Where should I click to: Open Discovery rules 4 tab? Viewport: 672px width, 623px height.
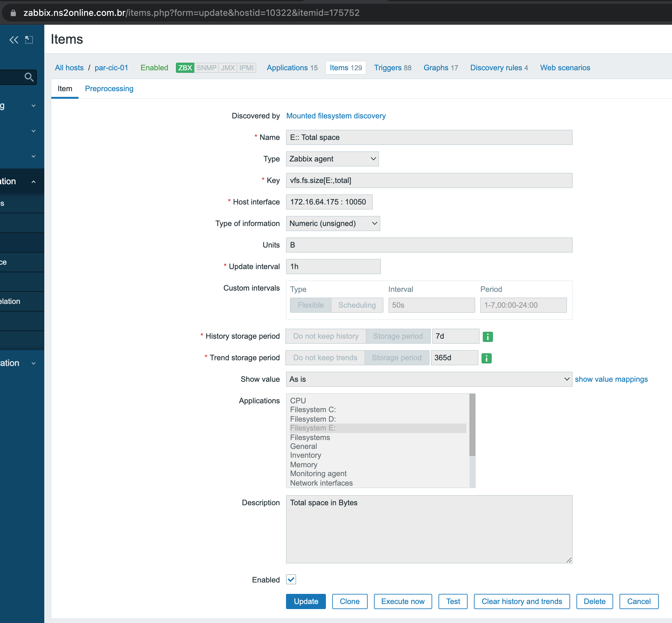499,68
